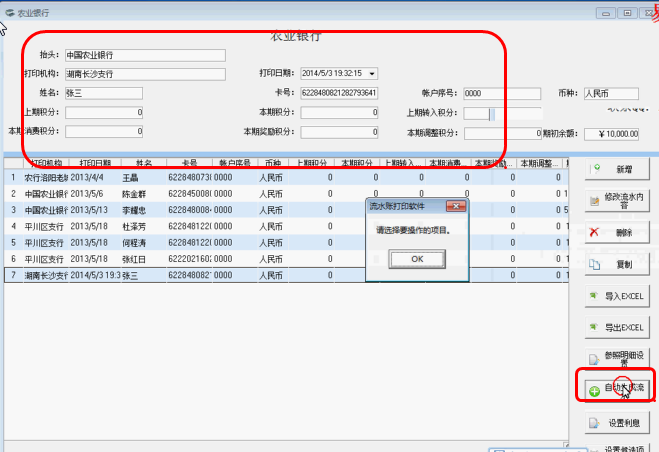Click the 帐户序号 column header
This screenshot has height=452, width=659.
click(235, 163)
